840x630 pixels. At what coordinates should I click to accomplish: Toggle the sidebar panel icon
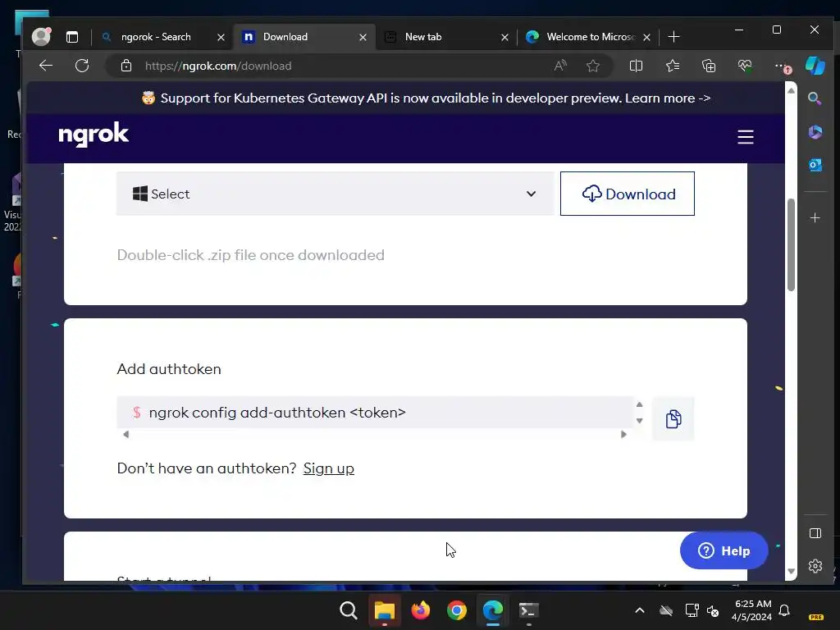(x=815, y=533)
